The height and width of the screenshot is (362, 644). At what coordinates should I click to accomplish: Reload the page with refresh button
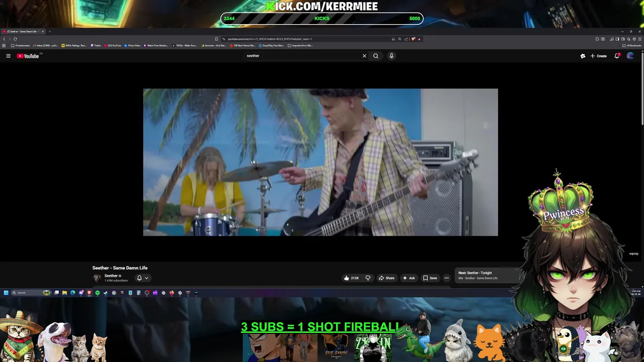coord(15,39)
